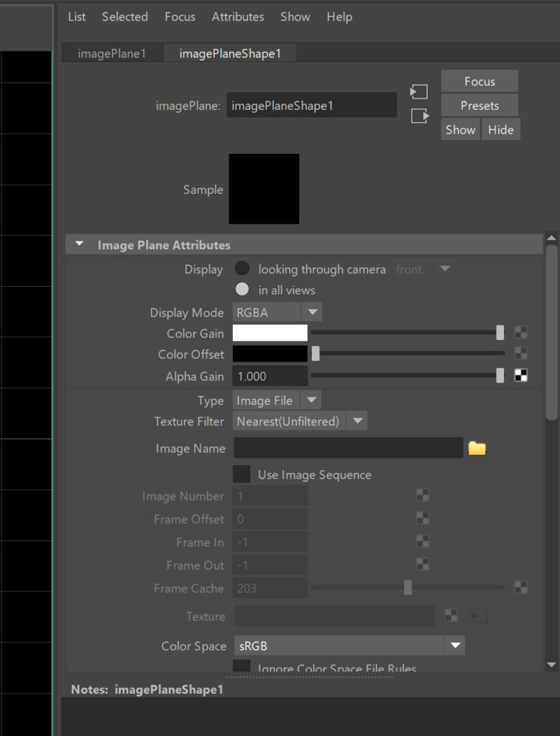This screenshot has width=560, height=736.
Task: Open the Selected menu
Action: [x=125, y=17]
